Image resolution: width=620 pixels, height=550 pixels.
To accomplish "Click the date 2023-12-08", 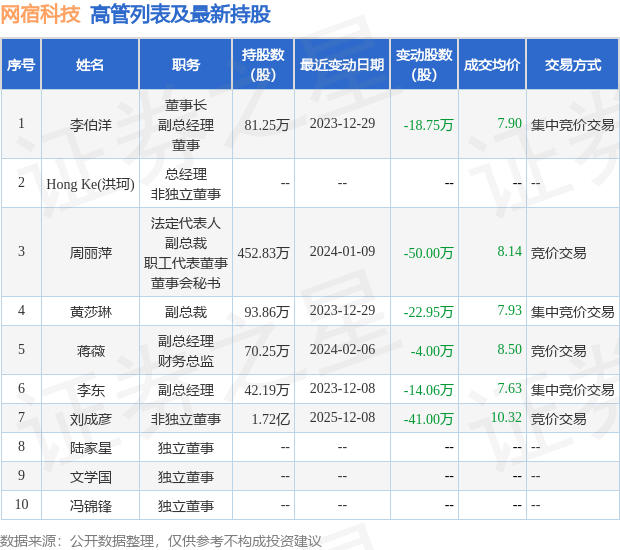I will click(x=342, y=389).
